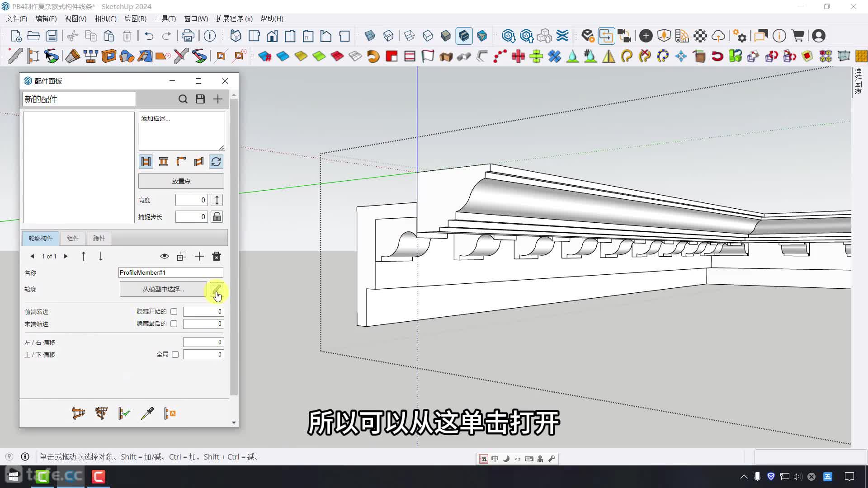Click the brown box component tool icon
The image size is (868, 488).
(x=699, y=56)
